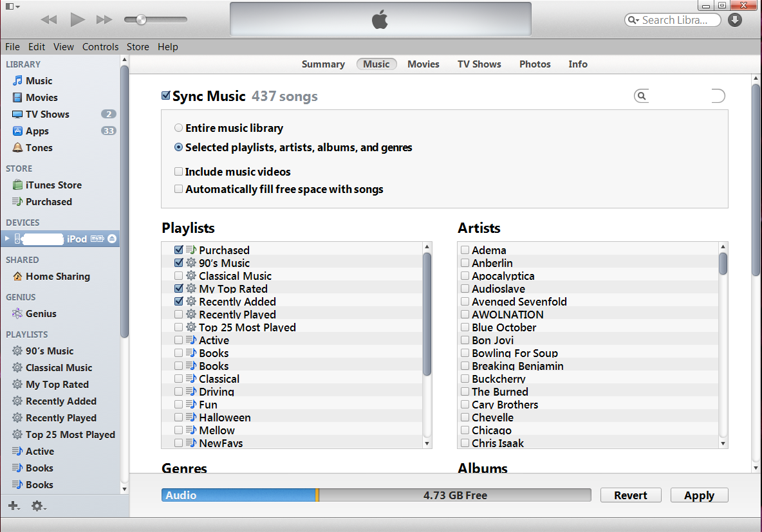This screenshot has height=532, width=762.
Task: Expand the iPod device triangle
Action: point(7,239)
